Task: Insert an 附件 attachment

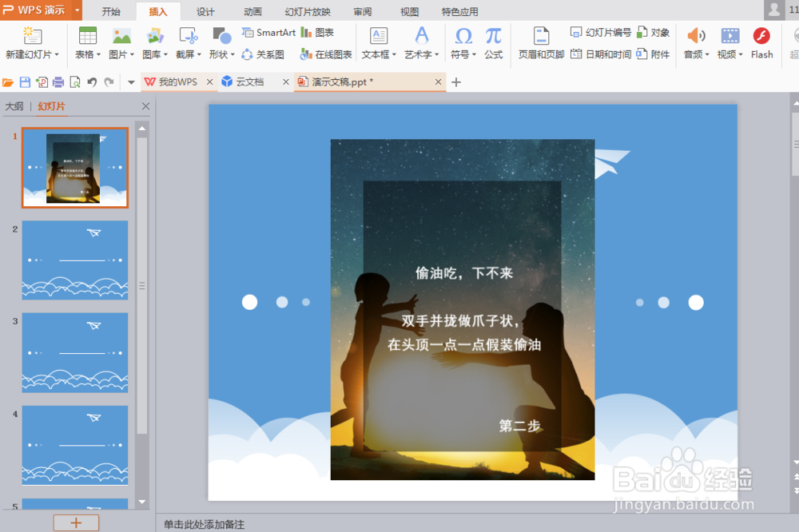Action: pos(654,54)
